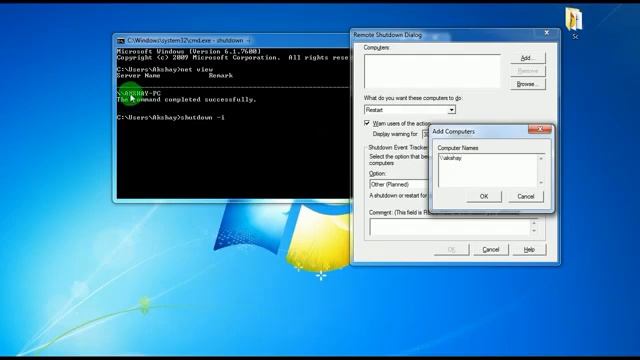
Task: Click OK in the Add Computers dialog
Action: [484, 196]
